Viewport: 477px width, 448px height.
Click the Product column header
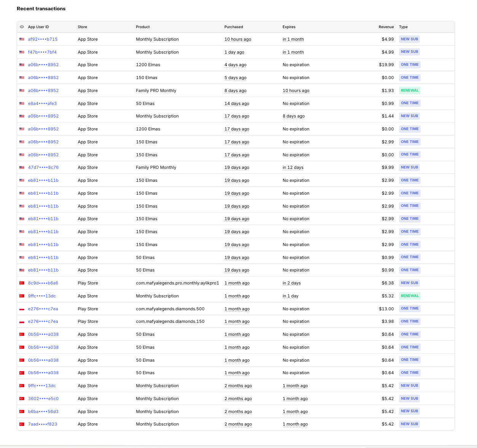[143, 27]
